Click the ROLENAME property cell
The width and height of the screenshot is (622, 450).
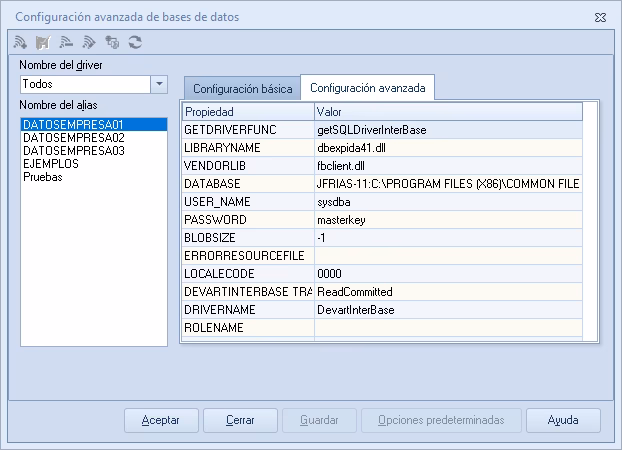pos(248,328)
